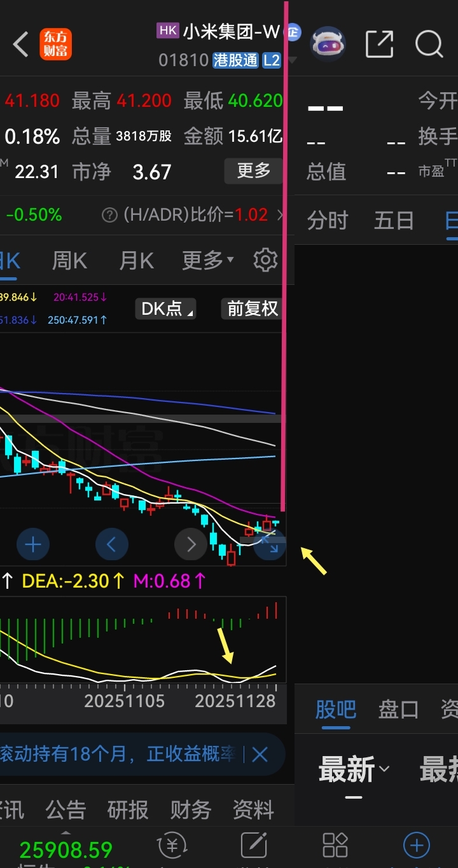
Task: Open the 公告 tab
Action: [x=66, y=810]
